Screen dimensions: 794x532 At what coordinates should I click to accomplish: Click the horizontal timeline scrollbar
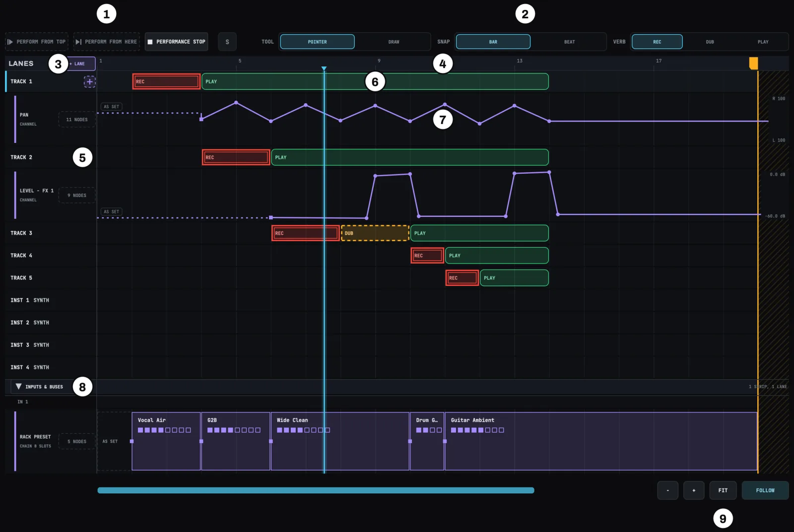[x=316, y=490]
